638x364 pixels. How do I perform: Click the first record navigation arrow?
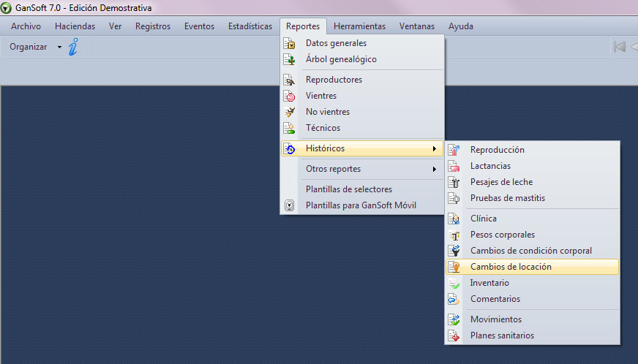point(619,47)
